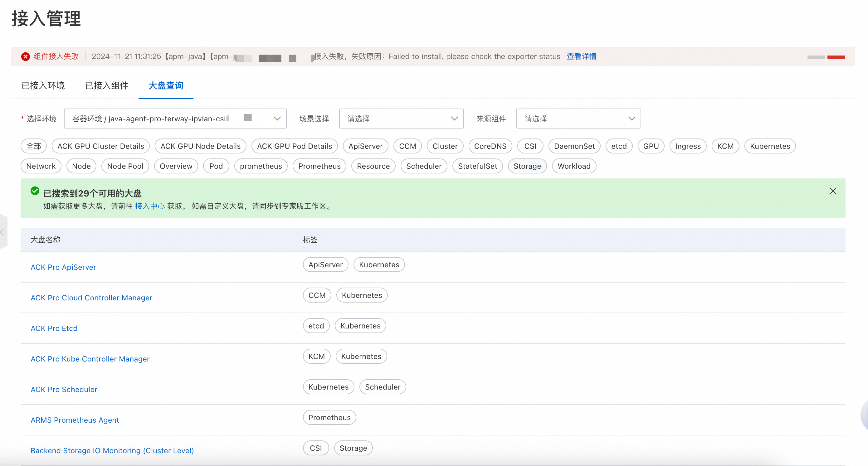The height and width of the screenshot is (466, 868).
Task: Select the Scheduler filter tag in filter row
Action: (x=424, y=166)
